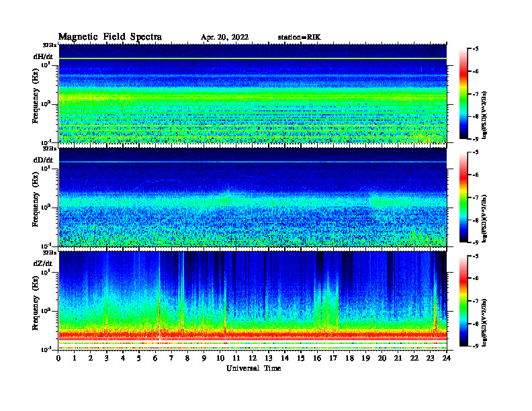Click hour '6' tick on Universal Time axis
This screenshot has height=411, width=532.
pos(155,358)
